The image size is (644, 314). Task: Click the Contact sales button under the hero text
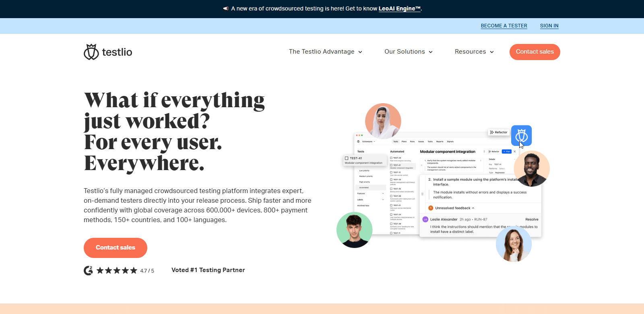[116, 248]
